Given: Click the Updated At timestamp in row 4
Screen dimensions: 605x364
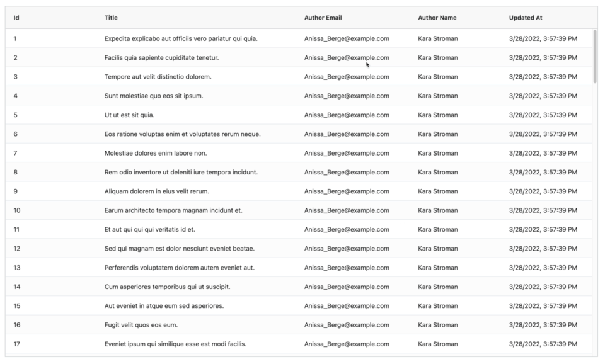Looking at the screenshot, I should (543, 96).
